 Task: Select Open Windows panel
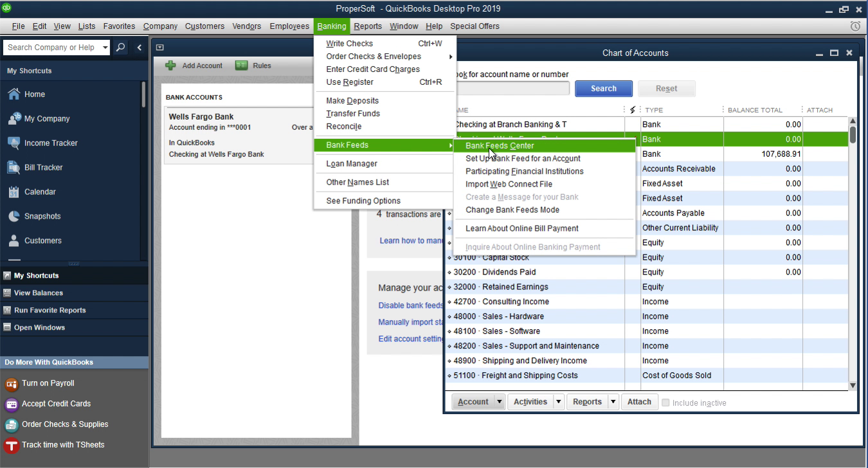coord(74,327)
